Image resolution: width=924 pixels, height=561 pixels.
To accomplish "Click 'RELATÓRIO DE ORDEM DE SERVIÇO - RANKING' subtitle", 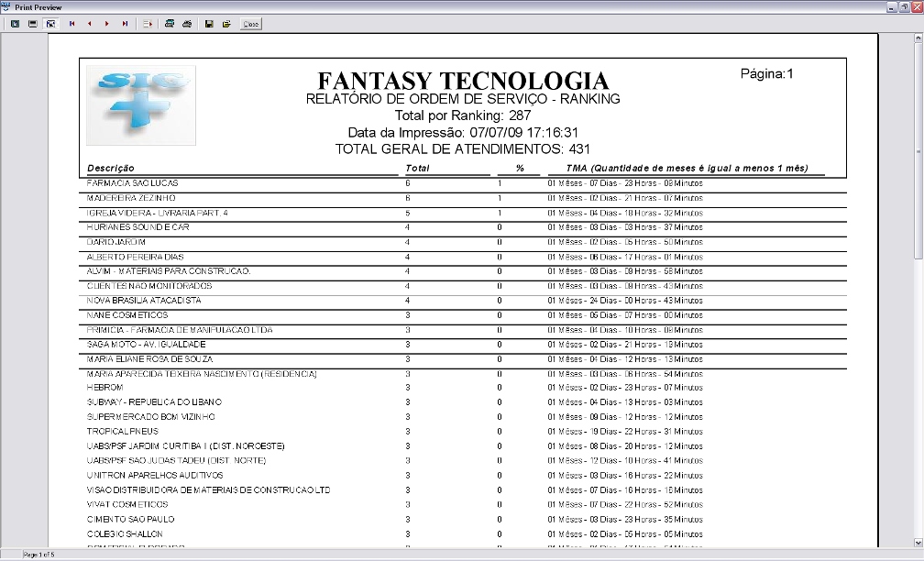I will point(463,99).
